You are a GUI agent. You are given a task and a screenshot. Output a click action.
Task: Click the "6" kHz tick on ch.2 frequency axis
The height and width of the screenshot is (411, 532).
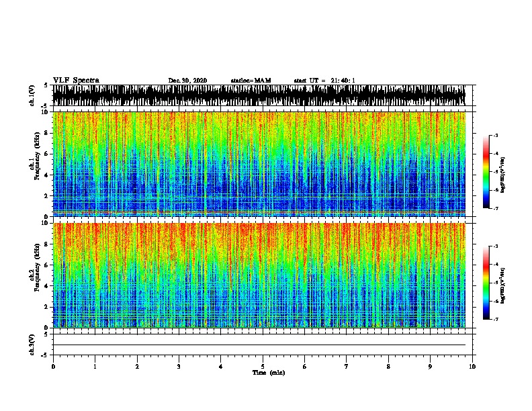(46, 265)
